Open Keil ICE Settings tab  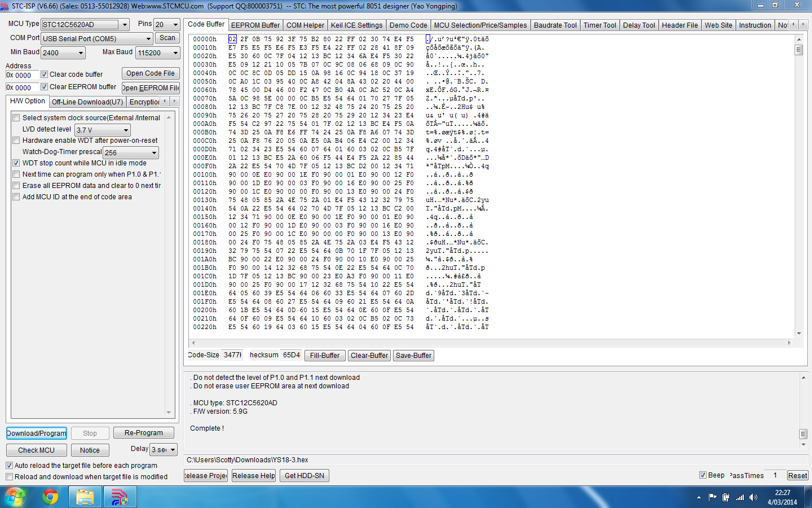coord(356,25)
